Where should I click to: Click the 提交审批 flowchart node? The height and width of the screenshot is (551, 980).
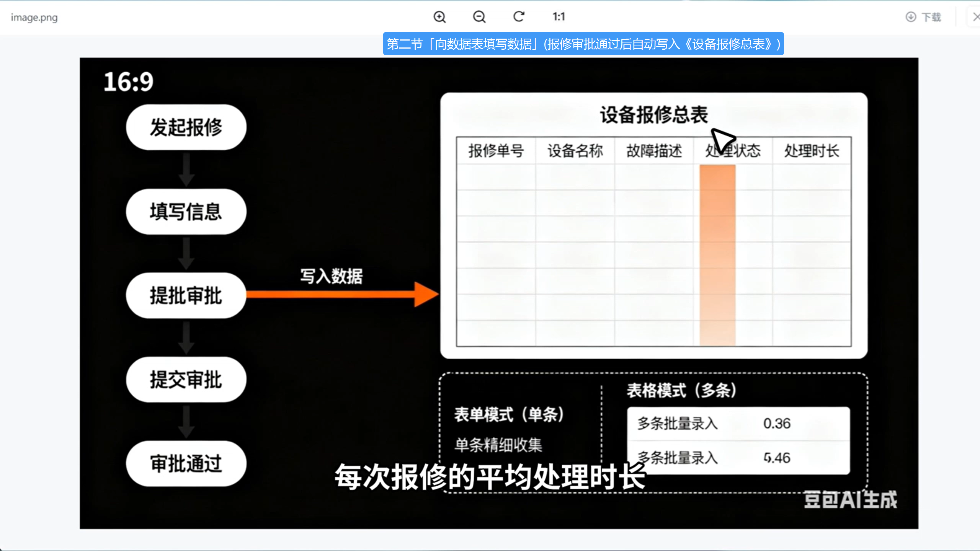coord(186,380)
